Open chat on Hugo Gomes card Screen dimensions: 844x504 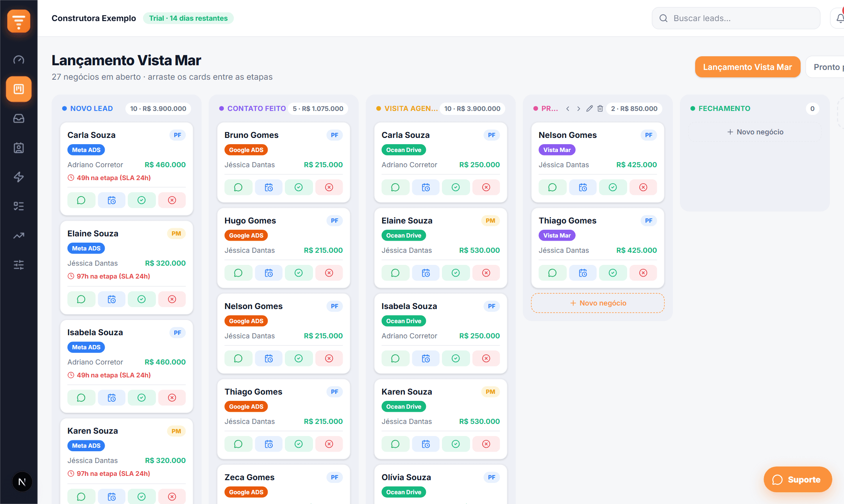click(238, 273)
